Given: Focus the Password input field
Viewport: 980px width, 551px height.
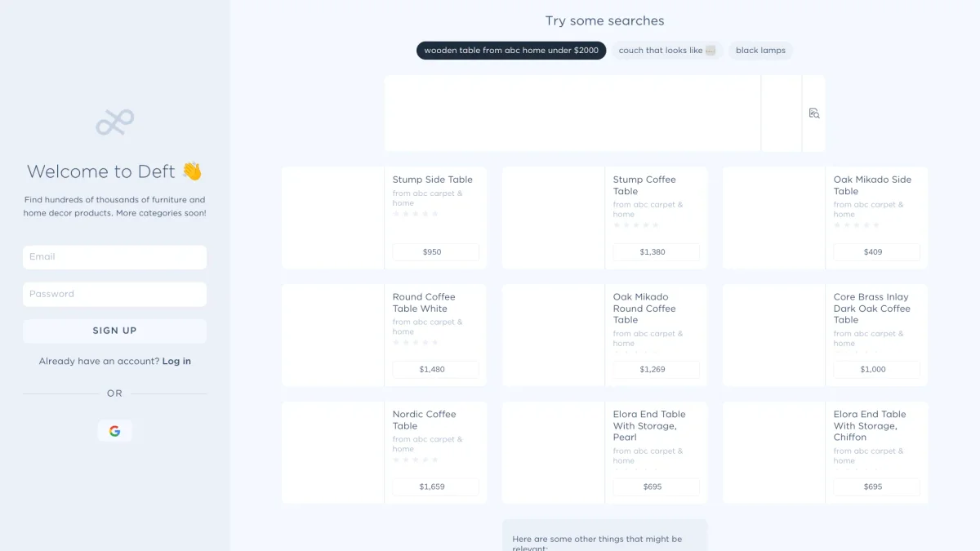Looking at the screenshot, I should coord(114,295).
